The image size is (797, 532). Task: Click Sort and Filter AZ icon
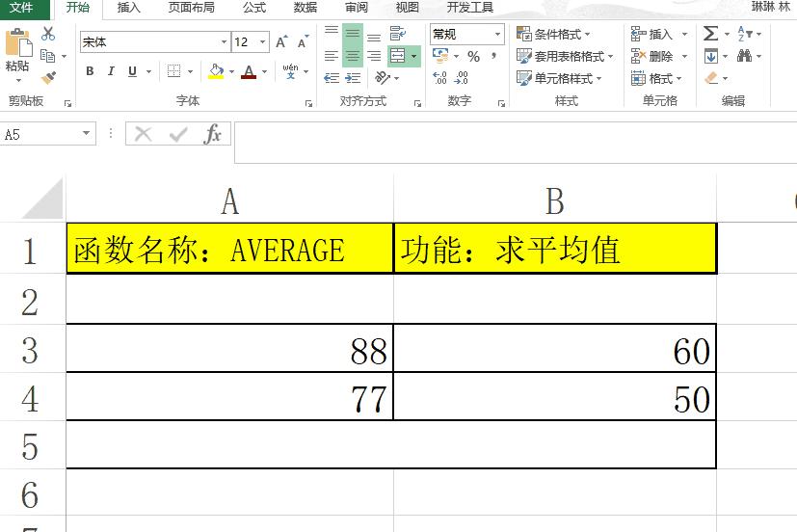pos(744,34)
